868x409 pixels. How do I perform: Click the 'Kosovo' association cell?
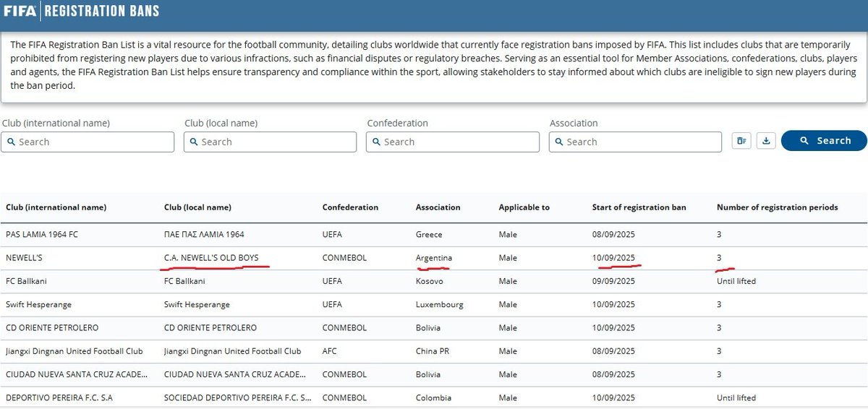click(x=430, y=281)
